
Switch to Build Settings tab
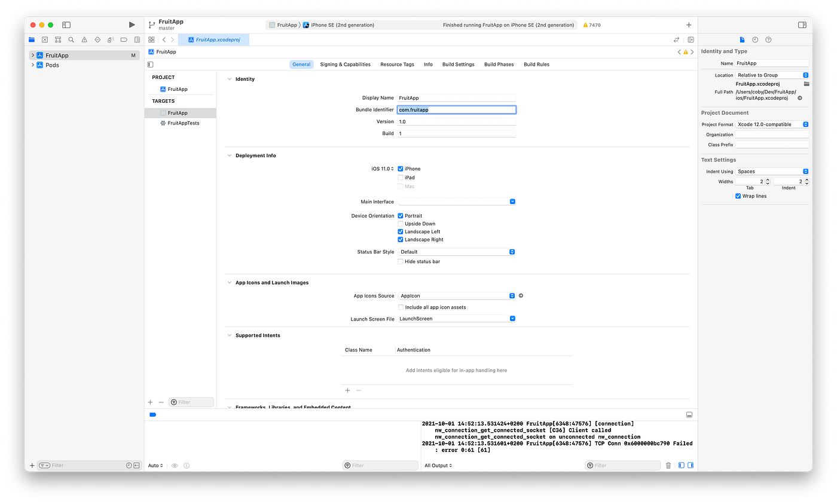click(458, 64)
